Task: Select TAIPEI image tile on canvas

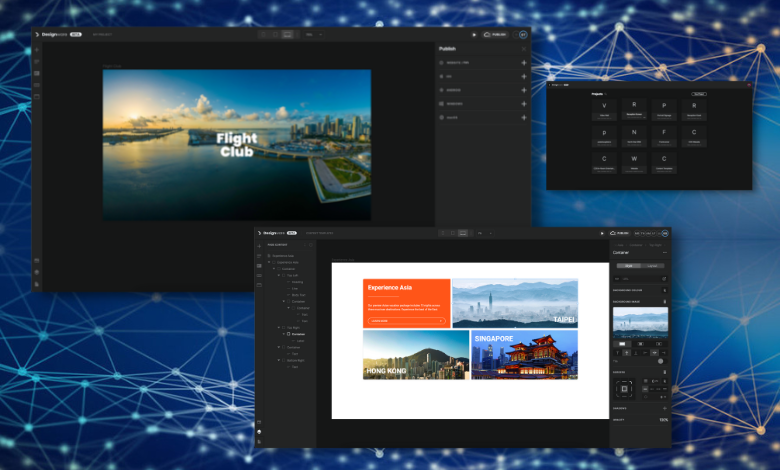Action: click(x=515, y=303)
